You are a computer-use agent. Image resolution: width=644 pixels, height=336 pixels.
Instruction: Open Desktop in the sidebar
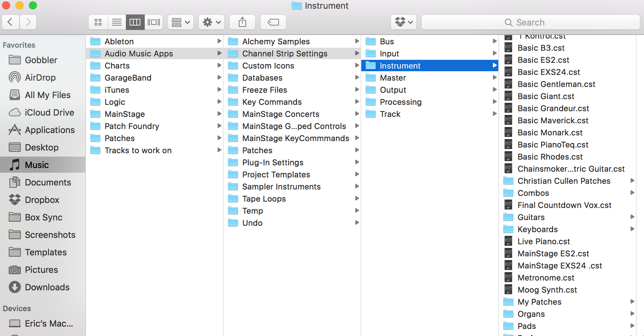point(43,148)
